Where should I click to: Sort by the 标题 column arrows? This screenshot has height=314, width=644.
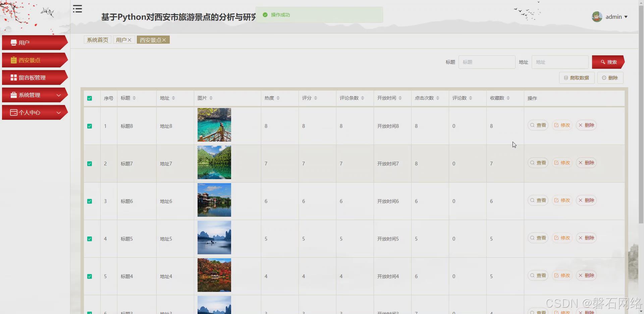(134, 98)
